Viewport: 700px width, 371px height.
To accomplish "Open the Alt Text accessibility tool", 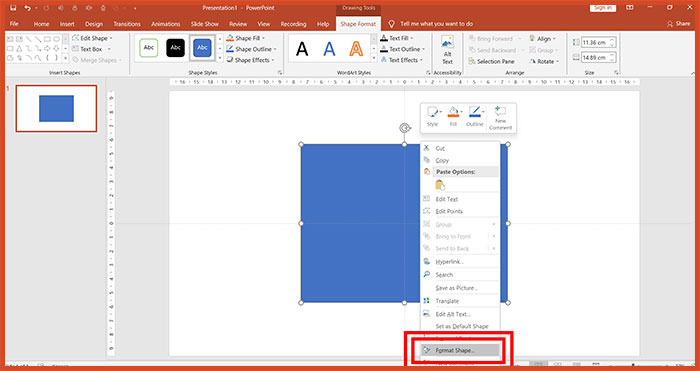I will (x=447, y=50).
